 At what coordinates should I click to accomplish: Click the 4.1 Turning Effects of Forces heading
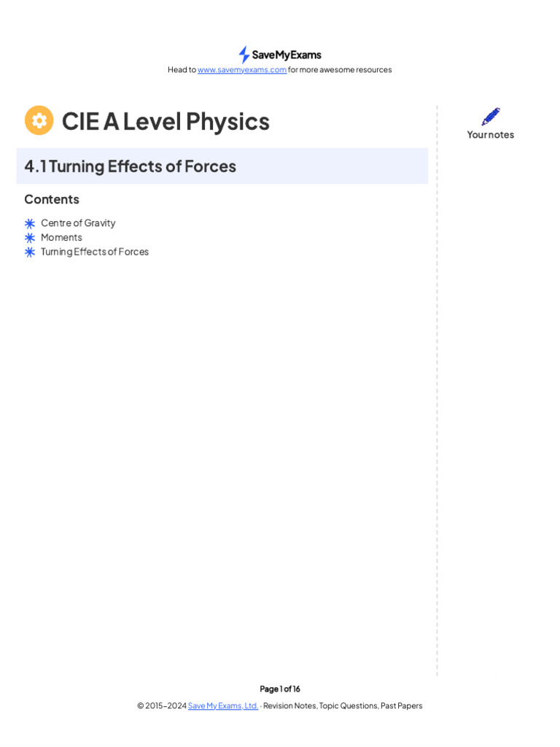131,166
